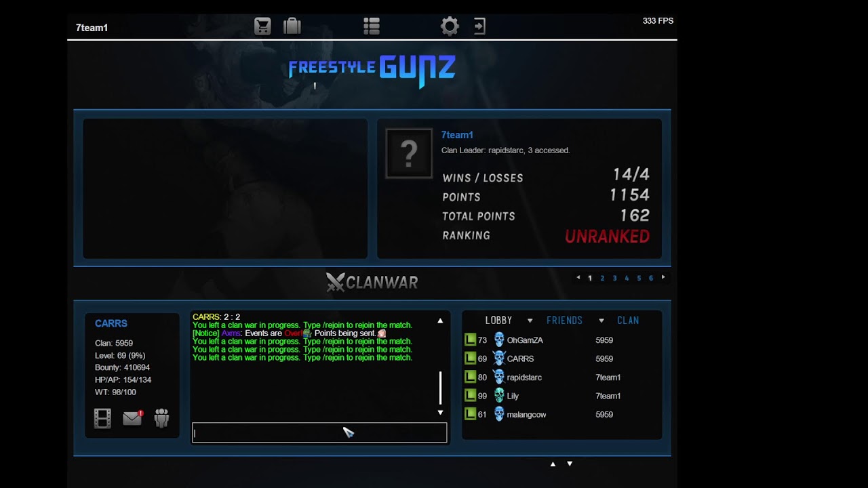
Task: Open the mail envelope icon
Action: [x=133, y=418]
